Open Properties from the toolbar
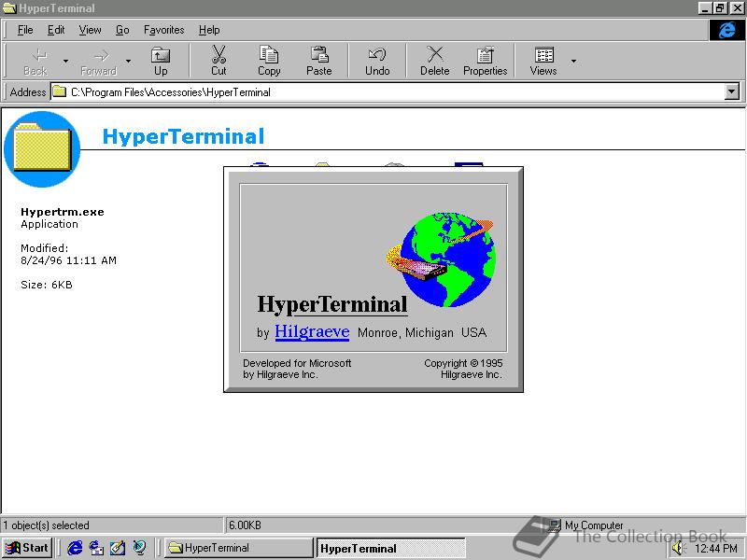Viewport: 747px width, 560px height. (485, 61)
